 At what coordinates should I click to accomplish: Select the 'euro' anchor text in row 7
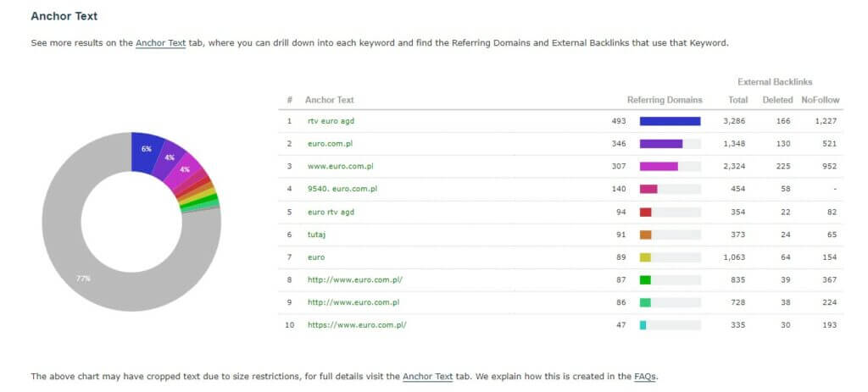tap(316, 257)
